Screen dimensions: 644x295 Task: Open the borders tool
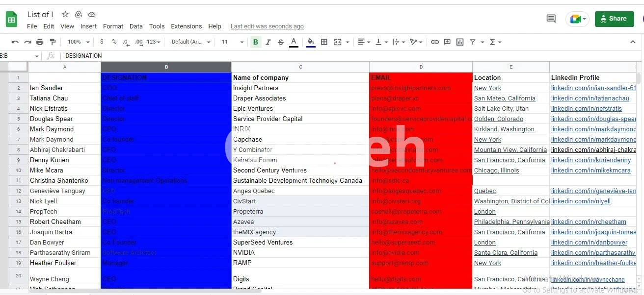(324, 42)
